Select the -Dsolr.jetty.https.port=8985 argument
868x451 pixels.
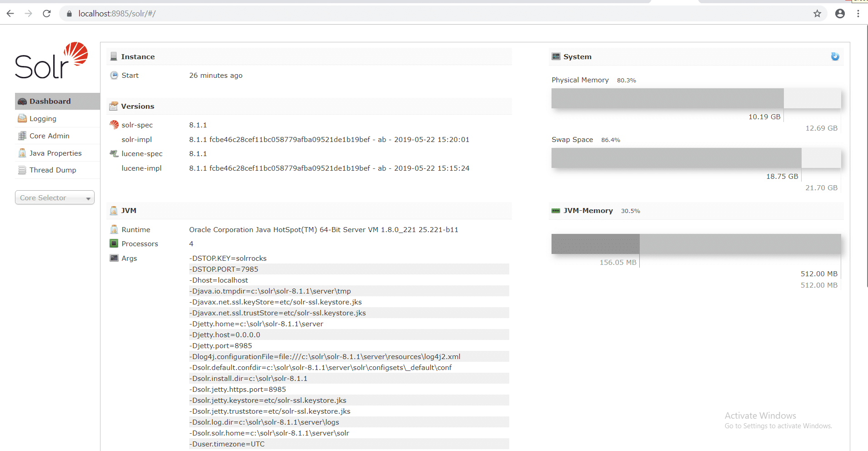237,390
